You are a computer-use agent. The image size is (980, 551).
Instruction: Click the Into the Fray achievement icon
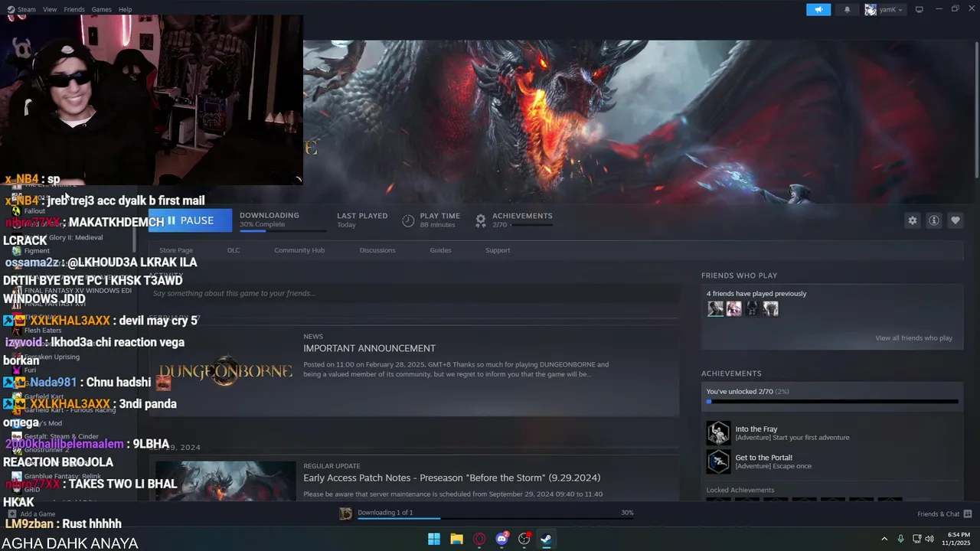click(x=718, y=433)
